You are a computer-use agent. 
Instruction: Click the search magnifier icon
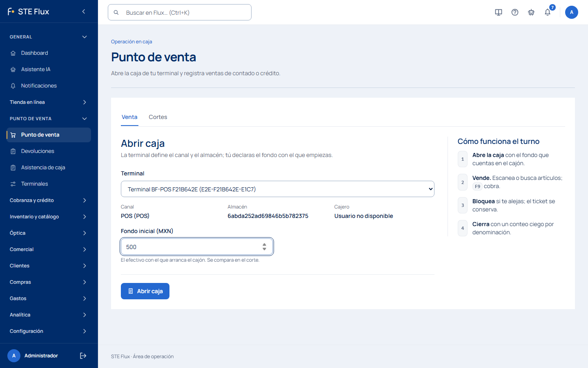[116, 13]
